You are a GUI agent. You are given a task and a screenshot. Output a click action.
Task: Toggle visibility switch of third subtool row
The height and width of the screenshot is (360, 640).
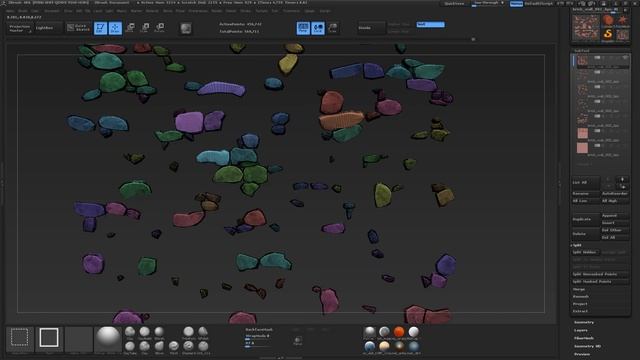(x=597, y=87)
